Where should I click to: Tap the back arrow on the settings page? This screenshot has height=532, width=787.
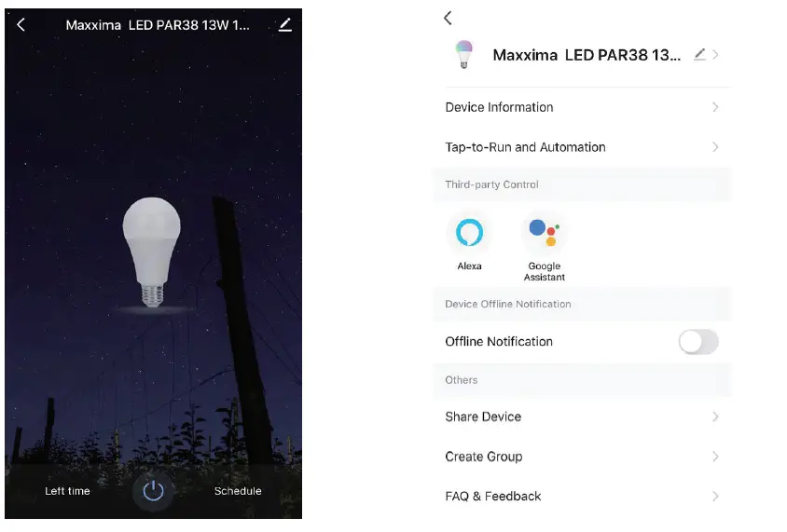coord(448,18)
